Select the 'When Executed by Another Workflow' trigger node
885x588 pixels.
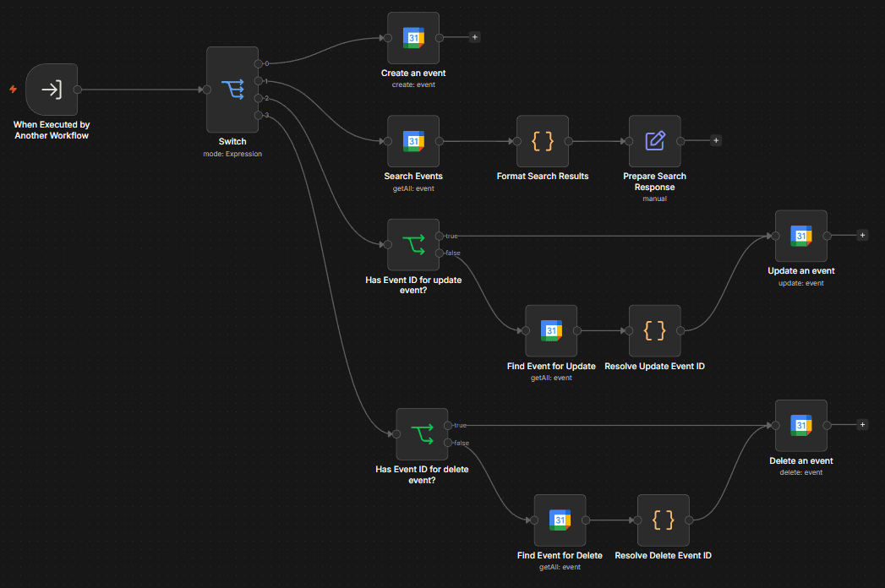52,90
